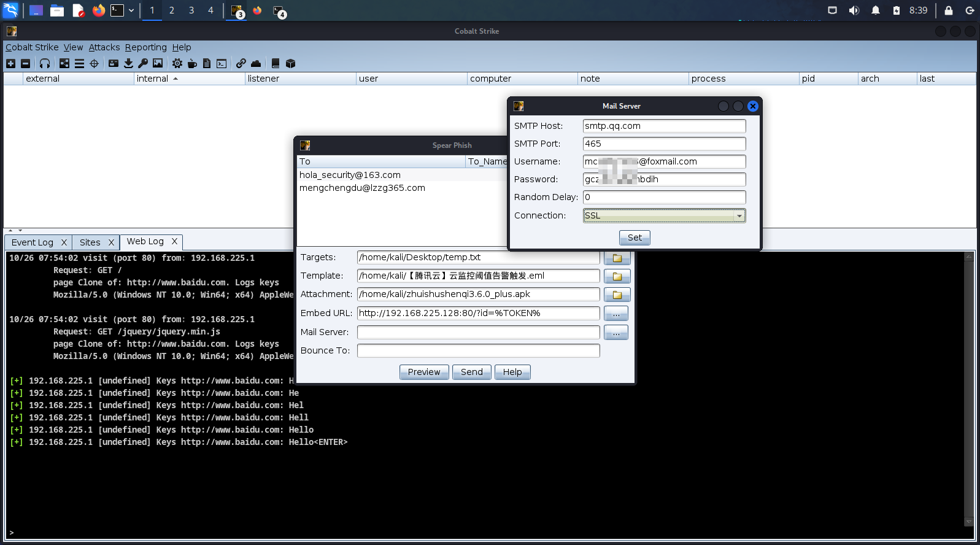
Task: Open the cloud web server icon
Action: point(256,63)
